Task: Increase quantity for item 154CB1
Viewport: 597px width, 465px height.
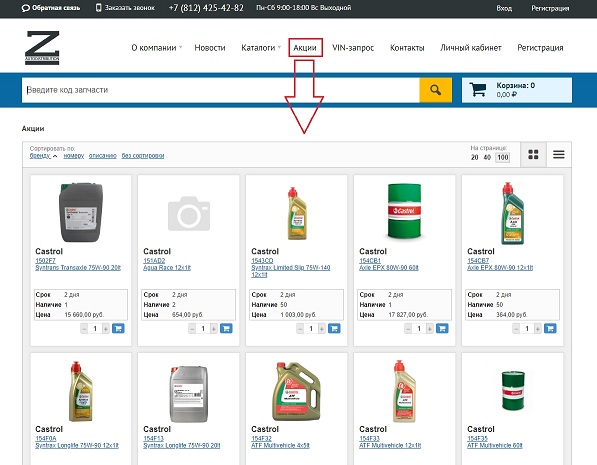Action: (x=430, y=328)
